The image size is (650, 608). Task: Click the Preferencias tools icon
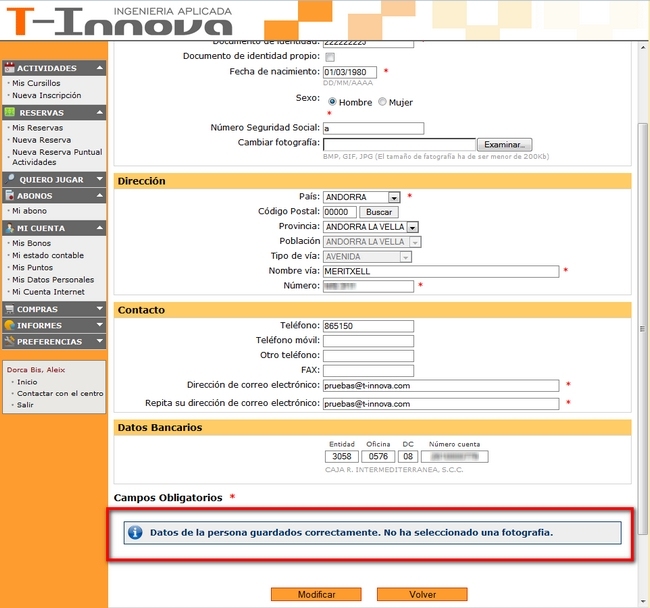(x=9, y=341)
